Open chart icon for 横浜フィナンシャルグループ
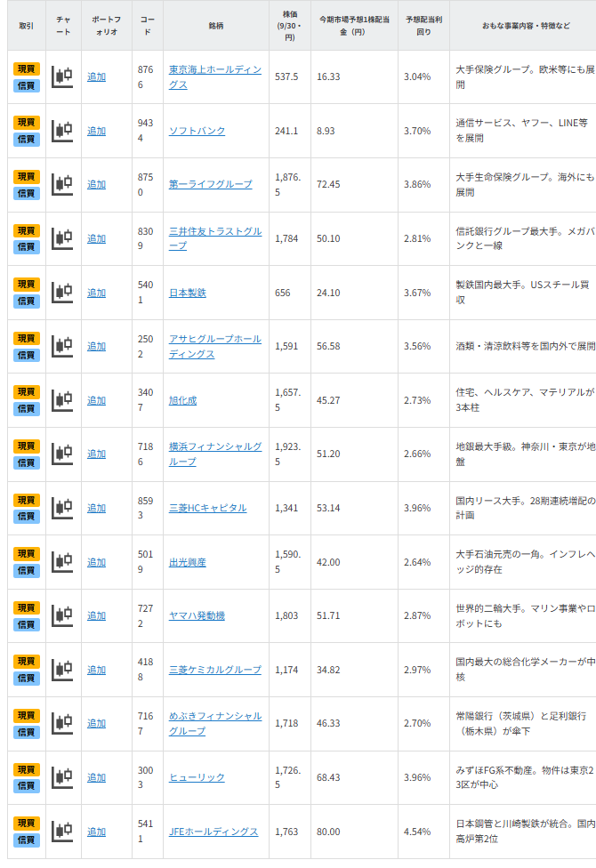Screen dimensions: 596x868 tap(62, 454)
